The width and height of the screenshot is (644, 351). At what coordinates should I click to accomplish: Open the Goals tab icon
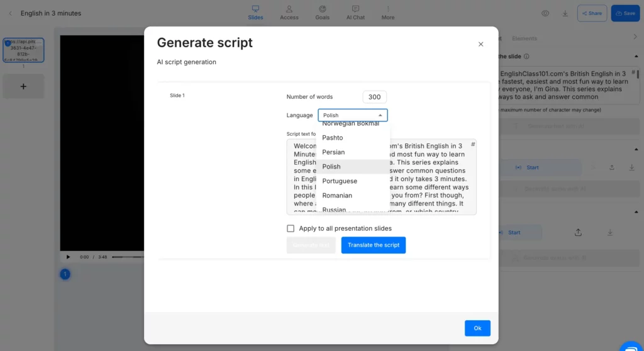[323, 9]
